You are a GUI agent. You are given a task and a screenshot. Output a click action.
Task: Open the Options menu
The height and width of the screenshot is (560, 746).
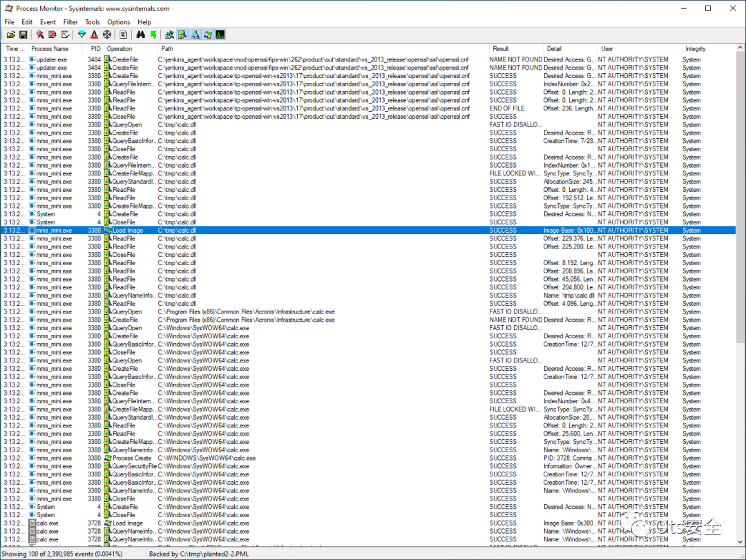tap(119, 22)
